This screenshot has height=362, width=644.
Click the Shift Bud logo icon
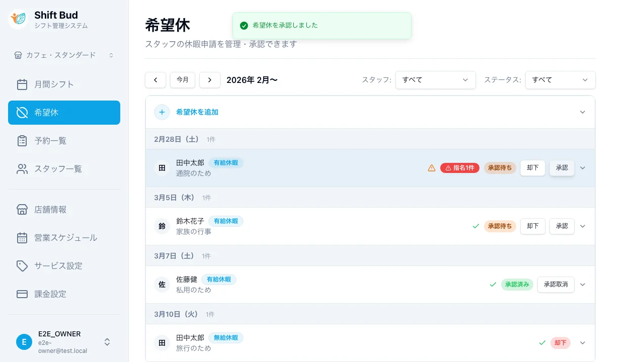19,19
